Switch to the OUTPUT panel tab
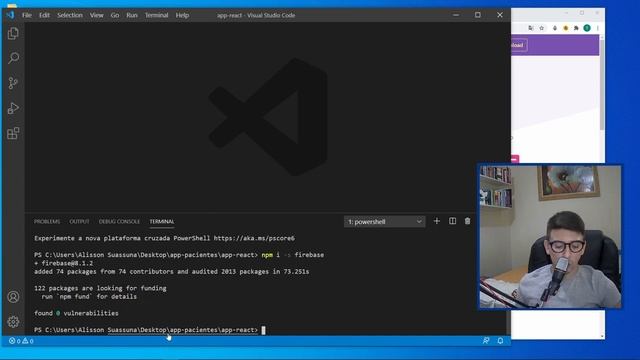Image resolution: width=640 pixels, height=360 pixels. pyautogui.click(x=79, y=222)
